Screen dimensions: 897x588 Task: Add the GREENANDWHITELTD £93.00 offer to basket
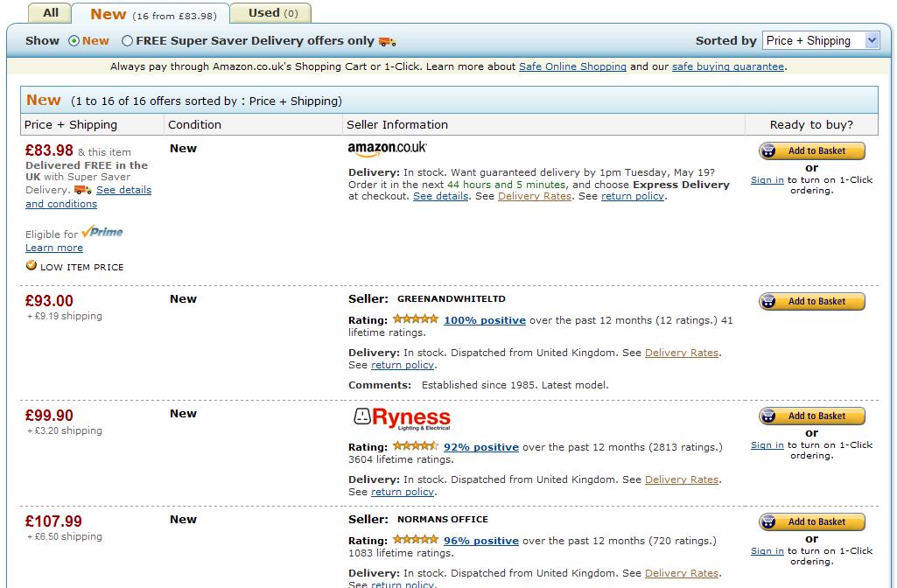pos(812,301)
